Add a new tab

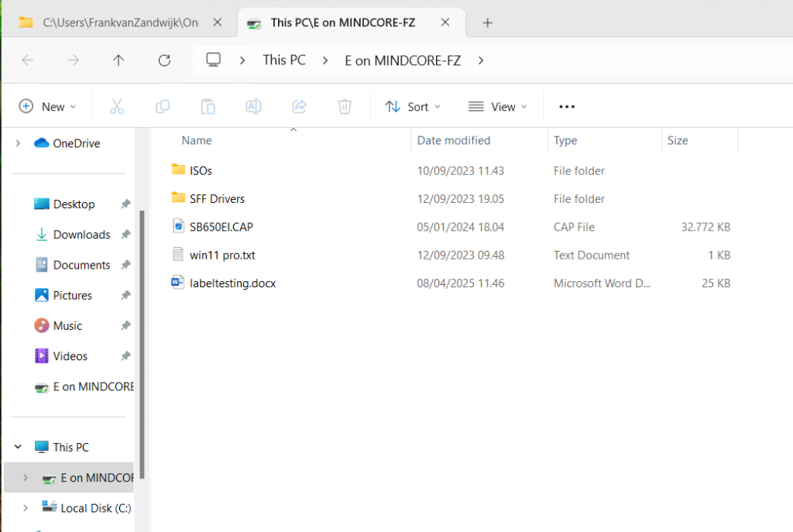tap(487, 22)
